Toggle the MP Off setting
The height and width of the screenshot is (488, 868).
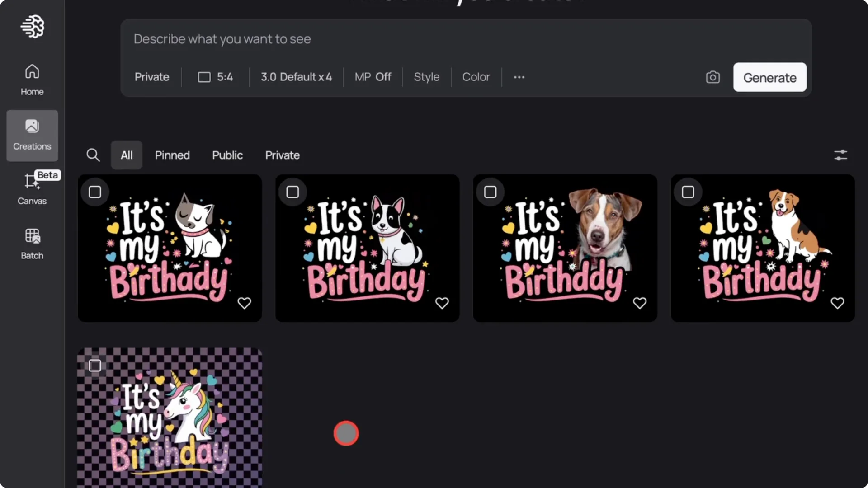[373, 77]
